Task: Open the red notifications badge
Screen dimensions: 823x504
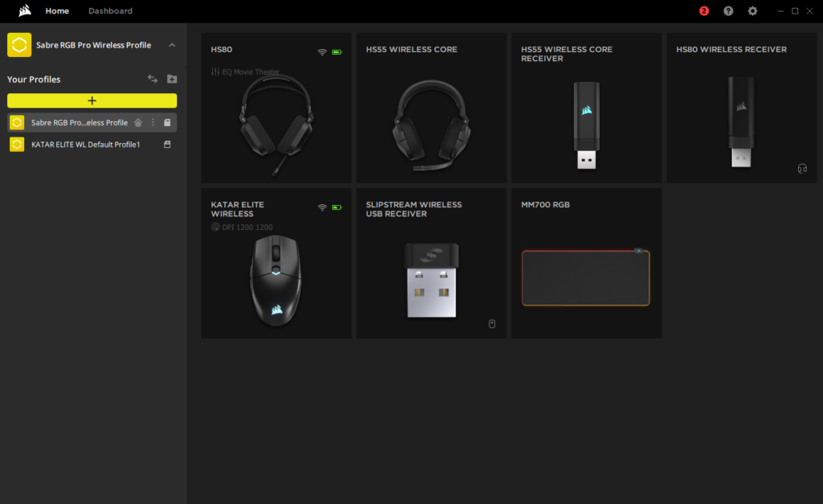Action: [704, 10]
